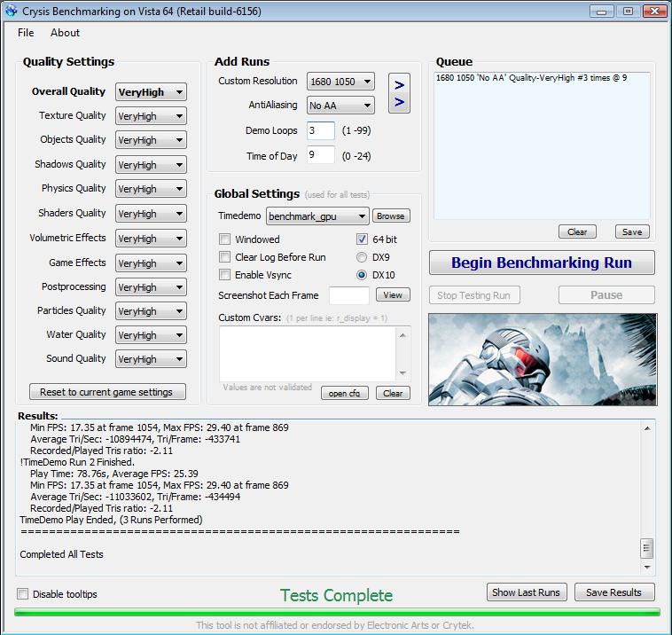Clear the Queue list
Image resolution: width=672 pixels, height=635 pixels.
click(577, 231)
